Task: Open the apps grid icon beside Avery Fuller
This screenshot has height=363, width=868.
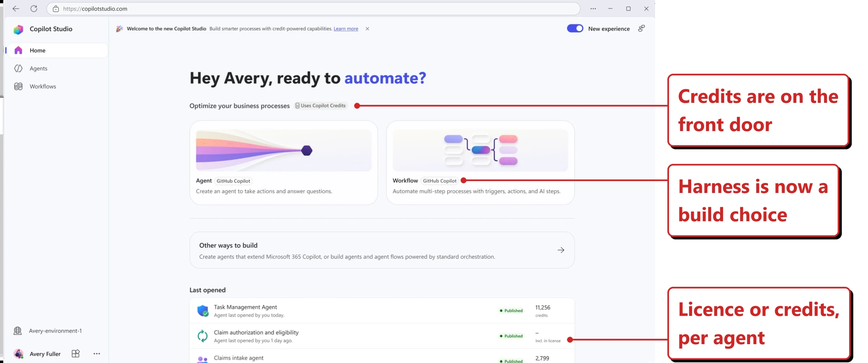Action: point(76,354)
